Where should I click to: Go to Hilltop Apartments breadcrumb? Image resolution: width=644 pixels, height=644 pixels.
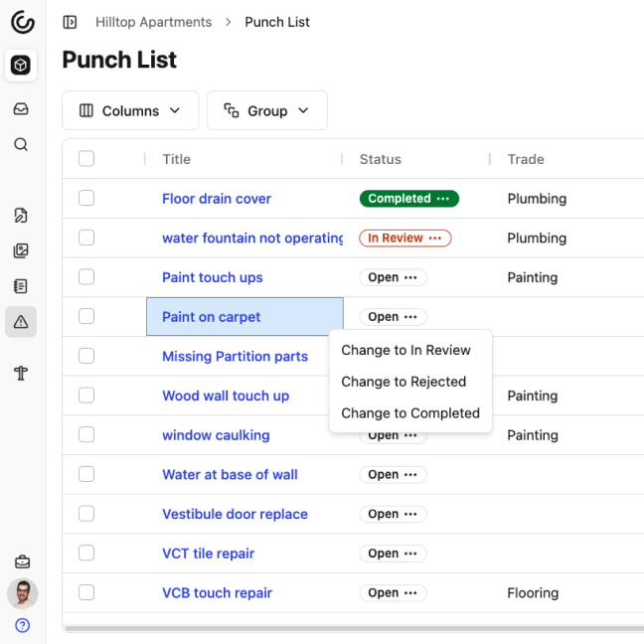click(153, 22)
